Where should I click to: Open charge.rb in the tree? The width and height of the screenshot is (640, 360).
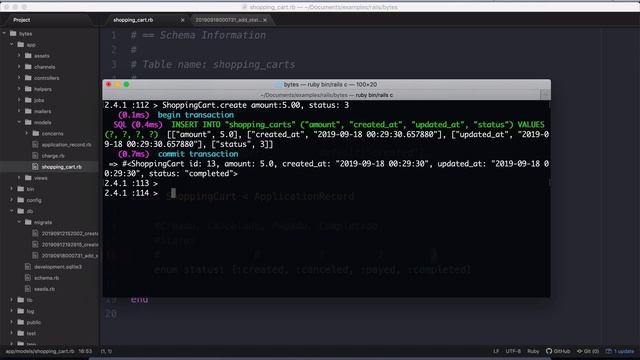coord(53,156)
